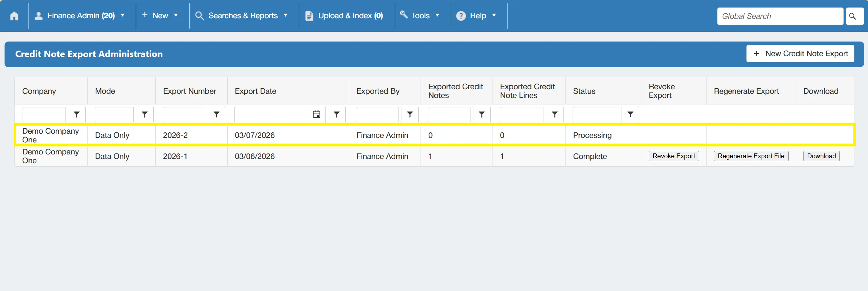Click the Exported Credit Note Lines filter input
Screen dimensions: 868x291
522,115
